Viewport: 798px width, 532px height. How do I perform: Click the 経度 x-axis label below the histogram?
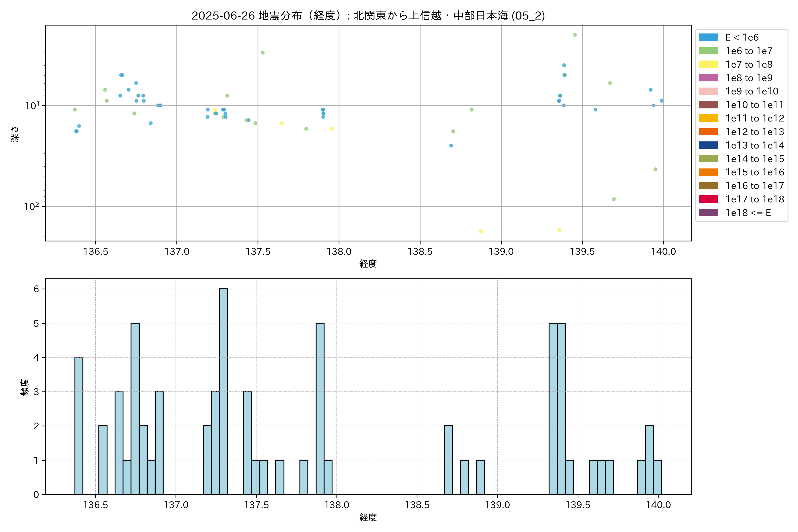368,517
